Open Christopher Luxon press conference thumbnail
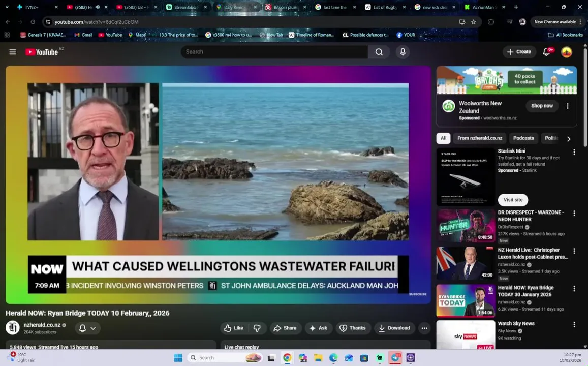 [466, 263]
